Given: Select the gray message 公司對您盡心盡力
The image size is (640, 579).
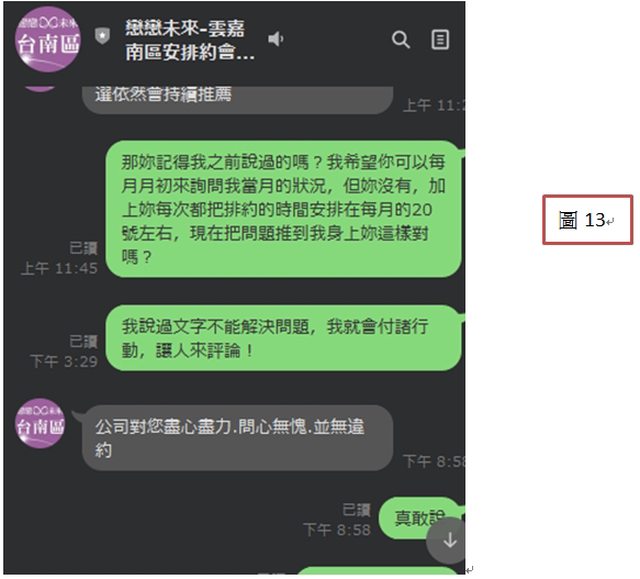Looking at the screenshot, I should coord(238,438).
